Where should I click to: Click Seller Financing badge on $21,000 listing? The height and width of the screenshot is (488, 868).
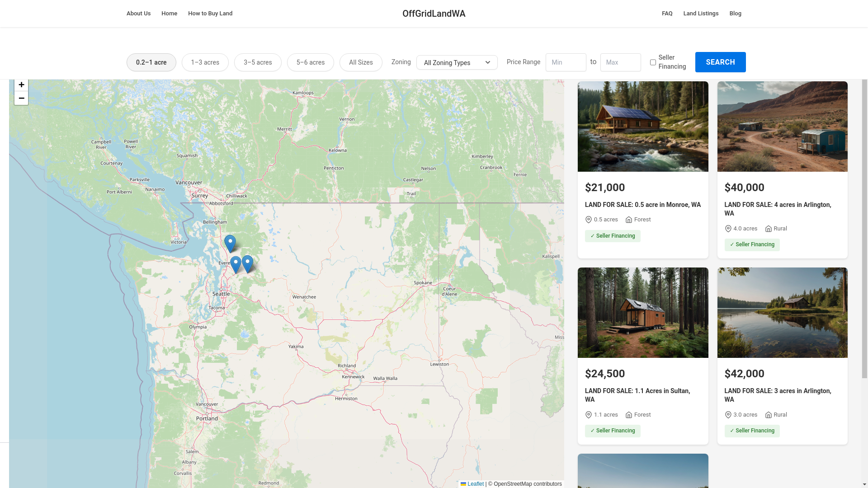[x=613, y=236]
